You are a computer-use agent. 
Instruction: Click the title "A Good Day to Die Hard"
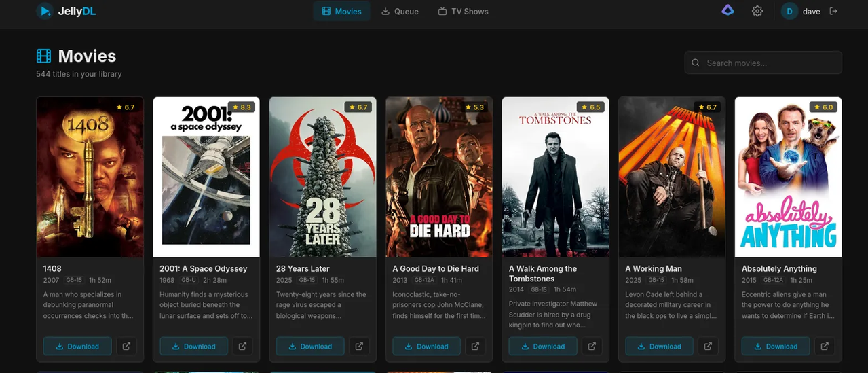pyautogui.click(x=436, y=268)
